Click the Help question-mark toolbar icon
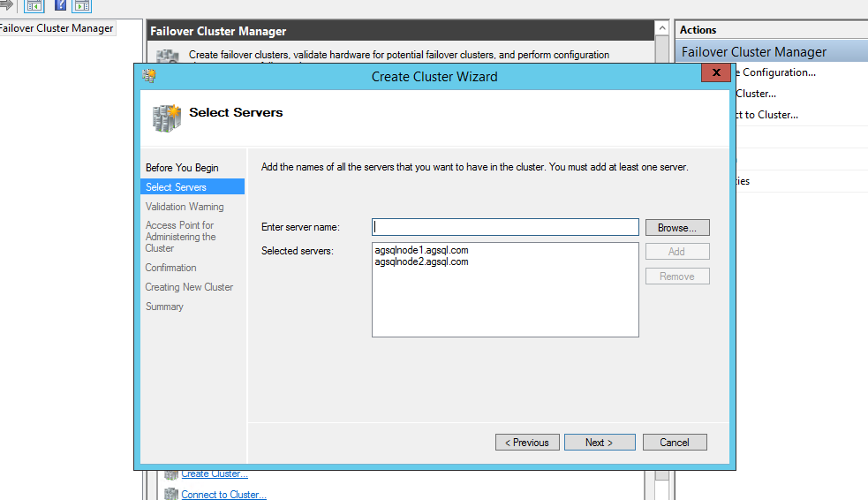Screen dimensions: 868x500 point(60,5)
